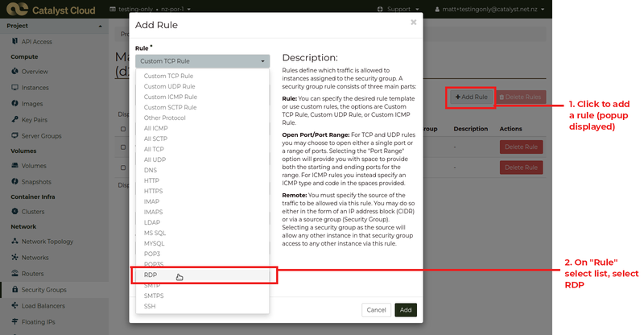Screen dimensions: 644x335
Task: Open the Key Pairs sidebar link
Action: [35, 120]
